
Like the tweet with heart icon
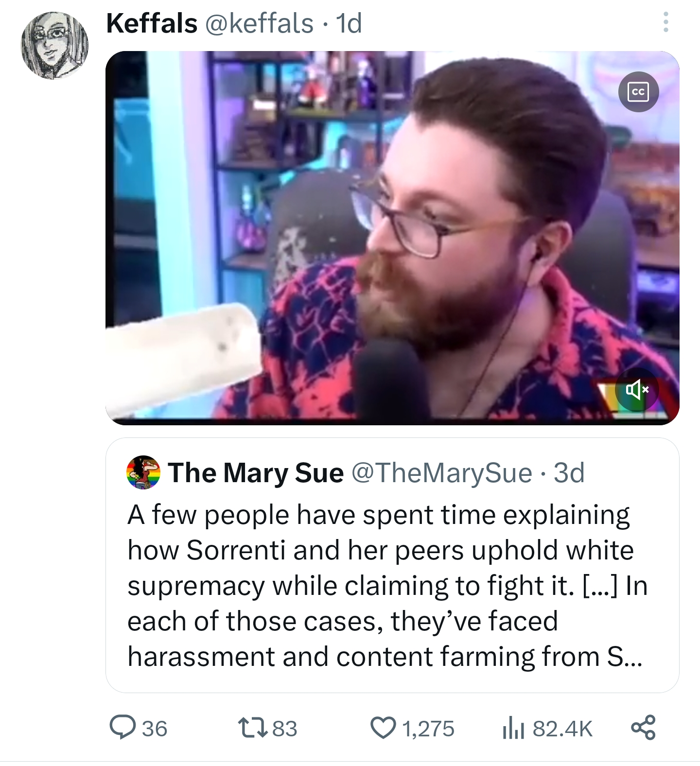384,728
